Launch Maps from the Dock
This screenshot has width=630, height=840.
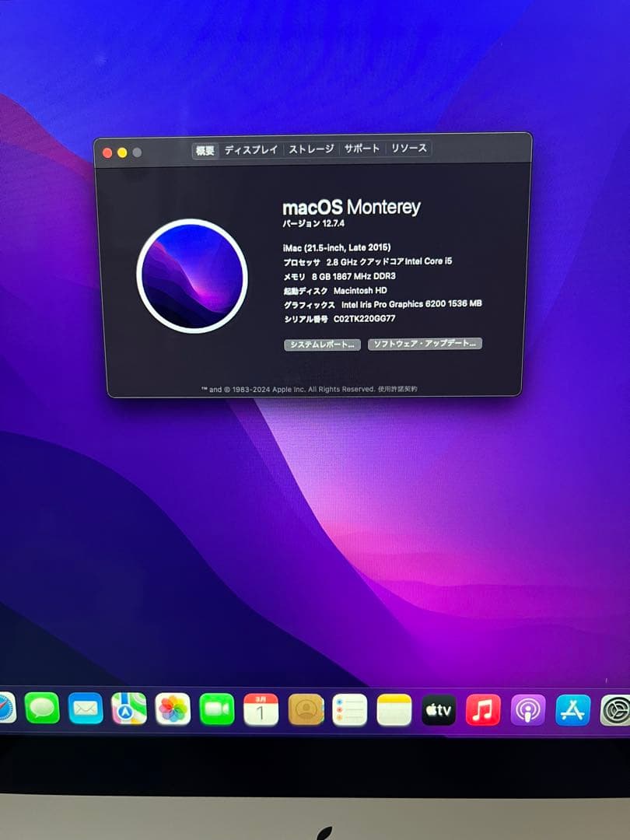tap(128, 709)
